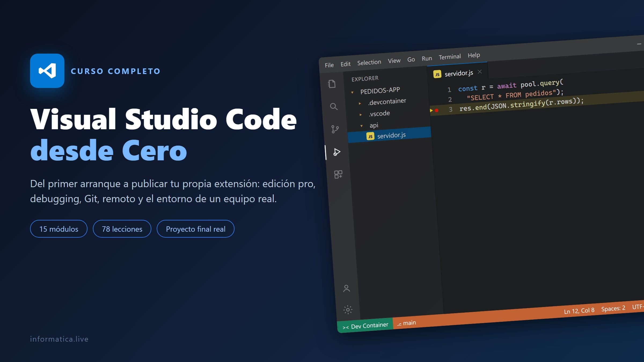Open the Accounts person icon
This screenshot has width=644, height=362.
(346, 289)
